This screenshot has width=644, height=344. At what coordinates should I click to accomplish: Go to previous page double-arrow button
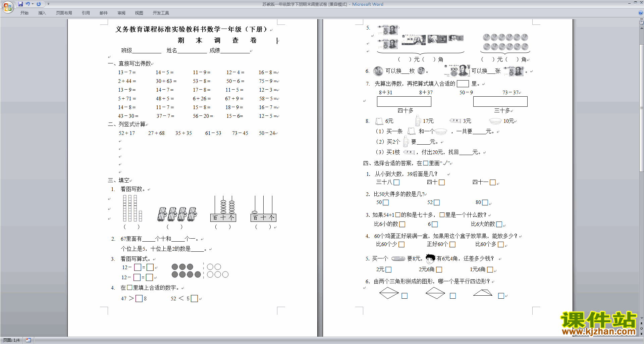coord(642,323)
